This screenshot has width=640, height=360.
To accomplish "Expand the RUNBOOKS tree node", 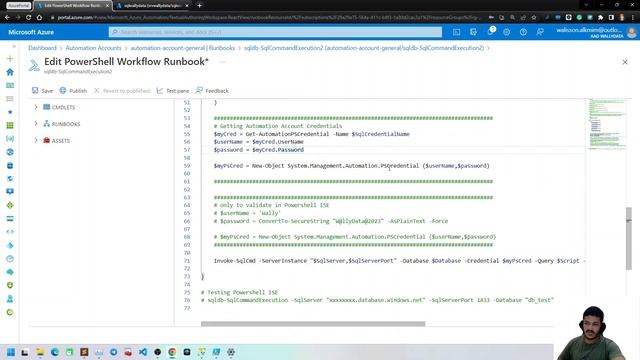I will coord(36,124).
